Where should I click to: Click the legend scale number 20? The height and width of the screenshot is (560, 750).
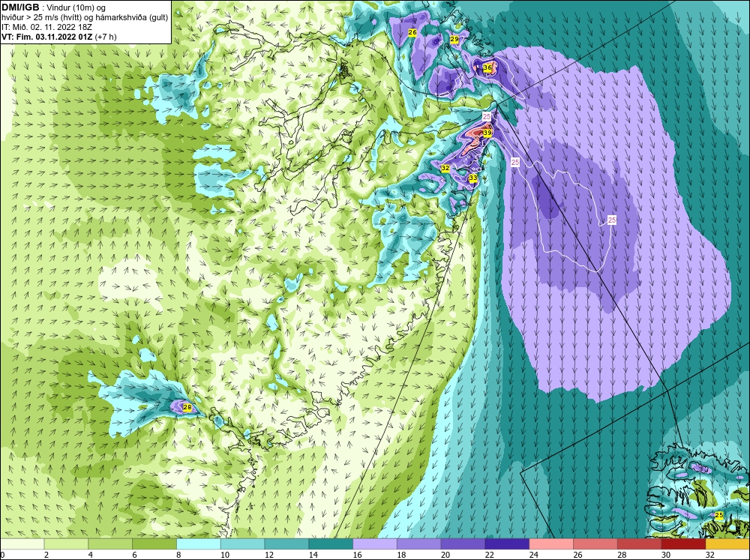pos(445,555)
